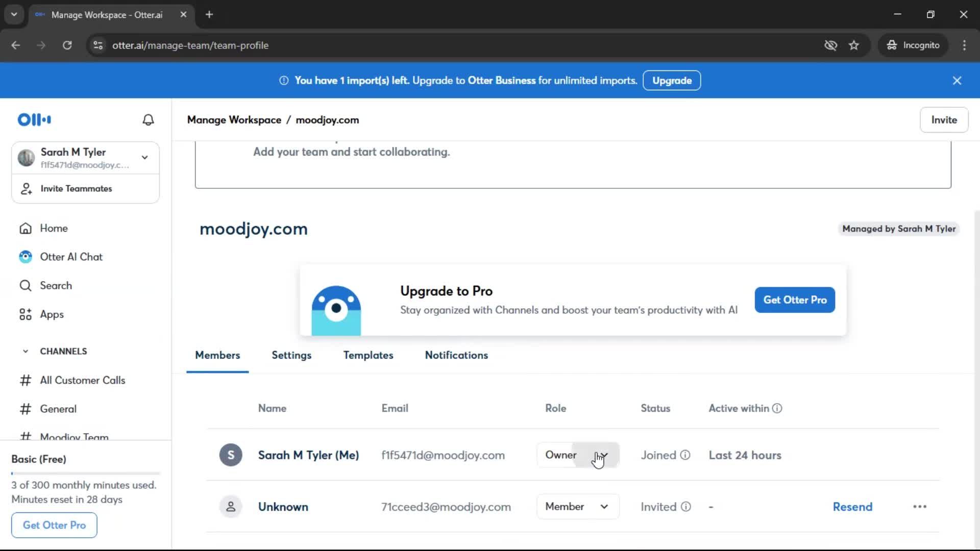Click the info icon next to Invited

685,507
